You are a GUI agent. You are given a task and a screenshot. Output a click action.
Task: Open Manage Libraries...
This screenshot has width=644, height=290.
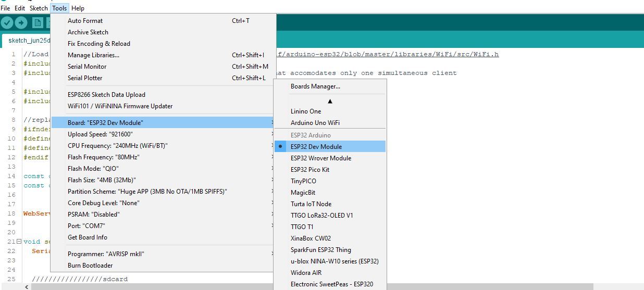point(163,55)
